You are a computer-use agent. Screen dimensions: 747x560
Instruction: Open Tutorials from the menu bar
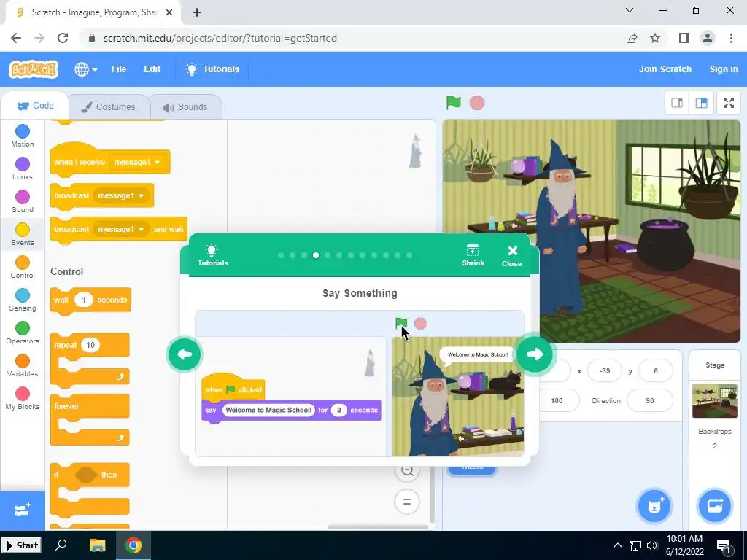click(x=212, y=69)
